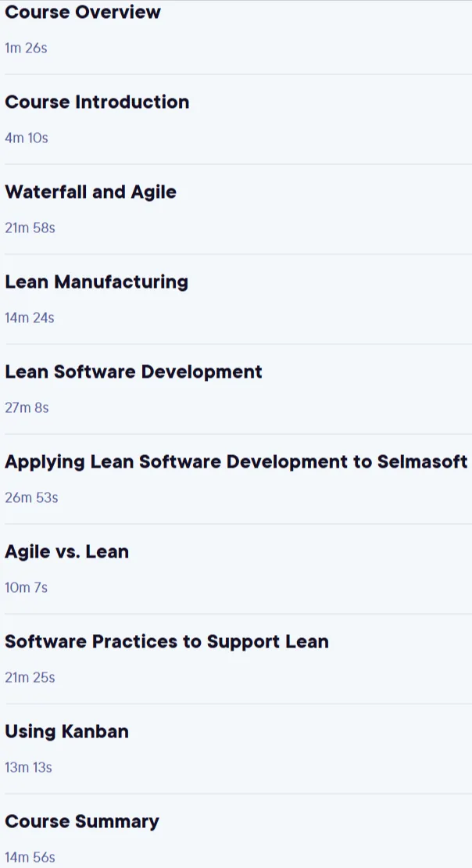Open the Course Summary module
The width and height of the screenshot is (472, 868).
click(x=82, y=822)
